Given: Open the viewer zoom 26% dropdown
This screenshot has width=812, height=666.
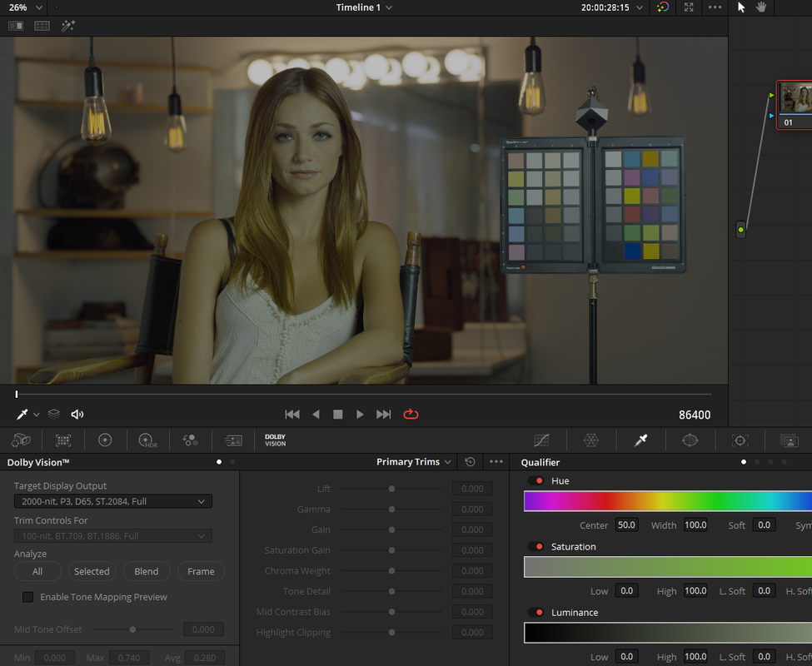Looking at the screenshot, I should click(24, 7).
